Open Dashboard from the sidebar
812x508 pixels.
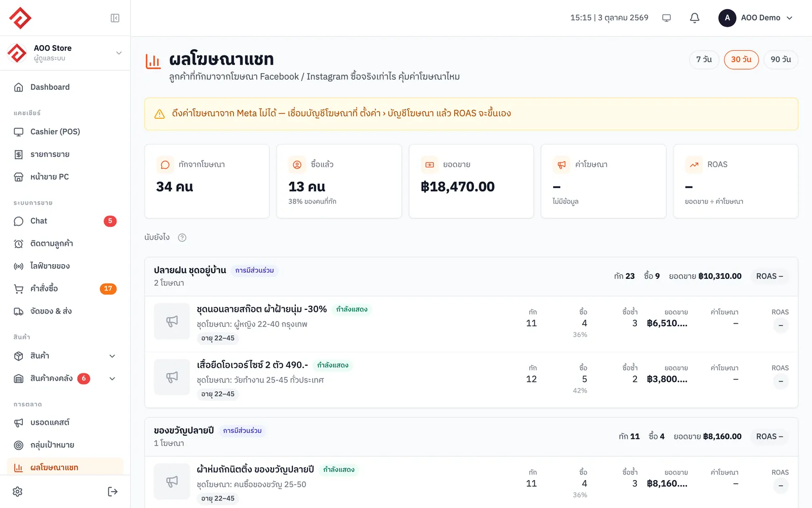(x=65, y=87)
